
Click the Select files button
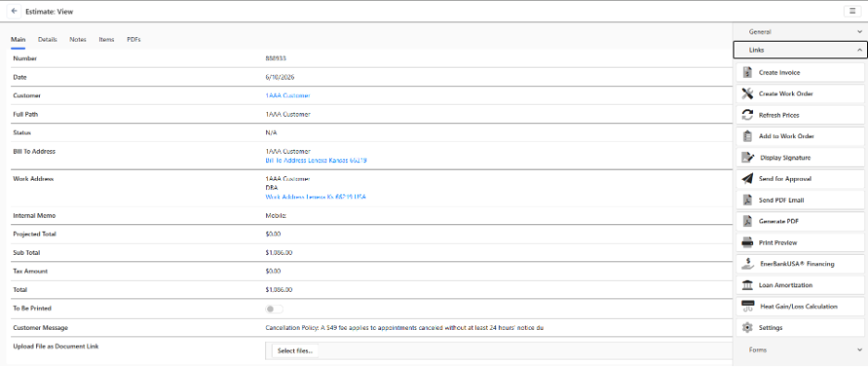point(295,350)
